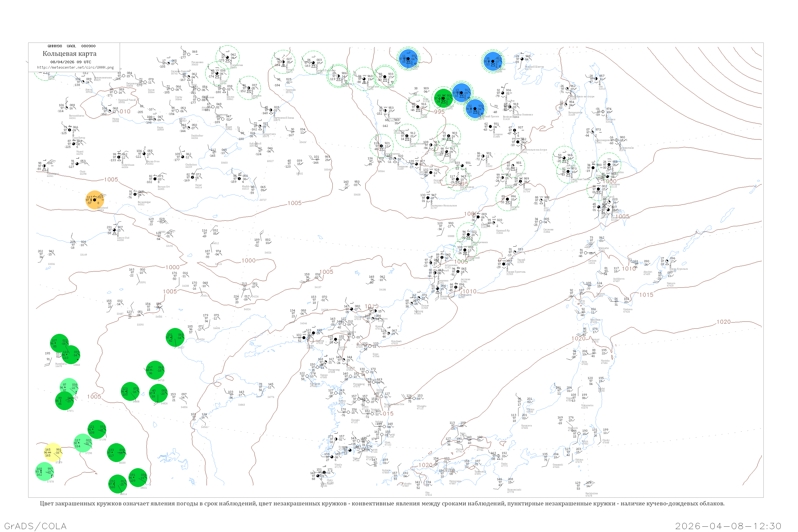
Task: Click the '08/04/2026 09 UTC' date text
Action: (x=70, y=62)
